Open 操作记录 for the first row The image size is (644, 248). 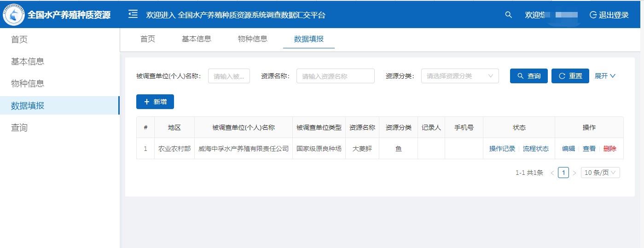[502, 149]
